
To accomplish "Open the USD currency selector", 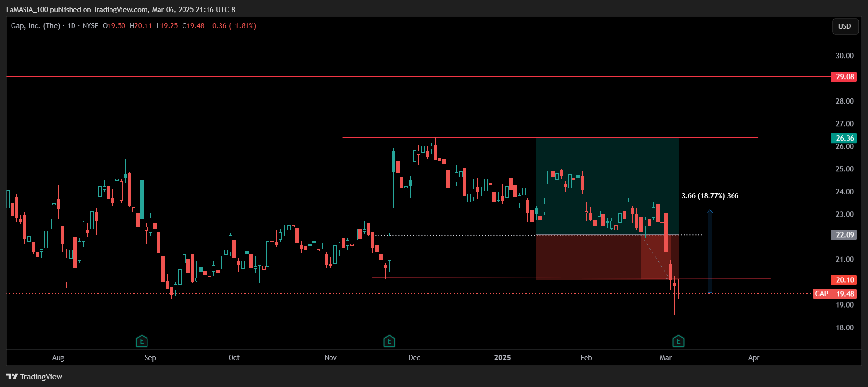I will click(844, 26).
